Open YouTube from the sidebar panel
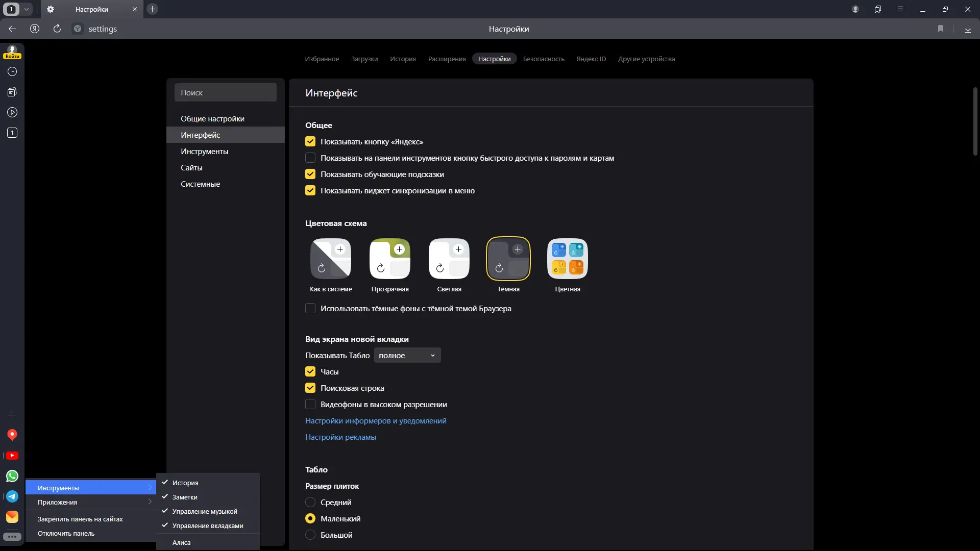Viewport: 980px width, 551px height. tap(12, 456)
